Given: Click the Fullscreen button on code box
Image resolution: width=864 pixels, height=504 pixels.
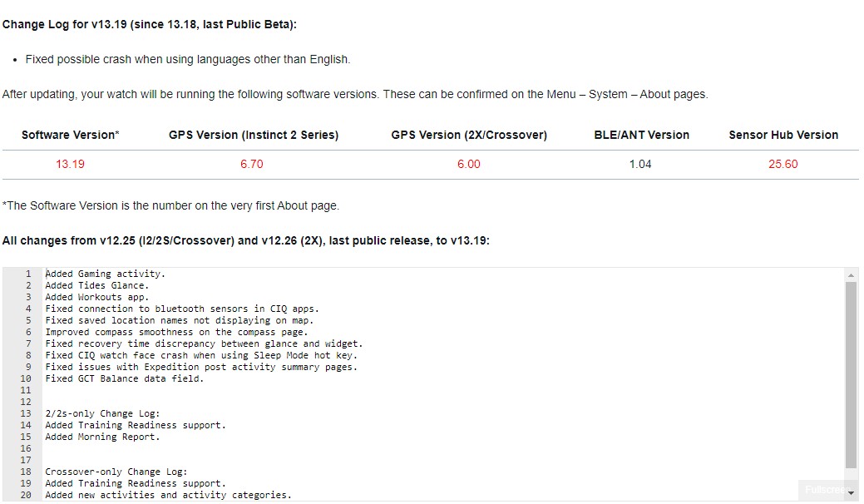Looking at the screenshot, I should 823,490.
